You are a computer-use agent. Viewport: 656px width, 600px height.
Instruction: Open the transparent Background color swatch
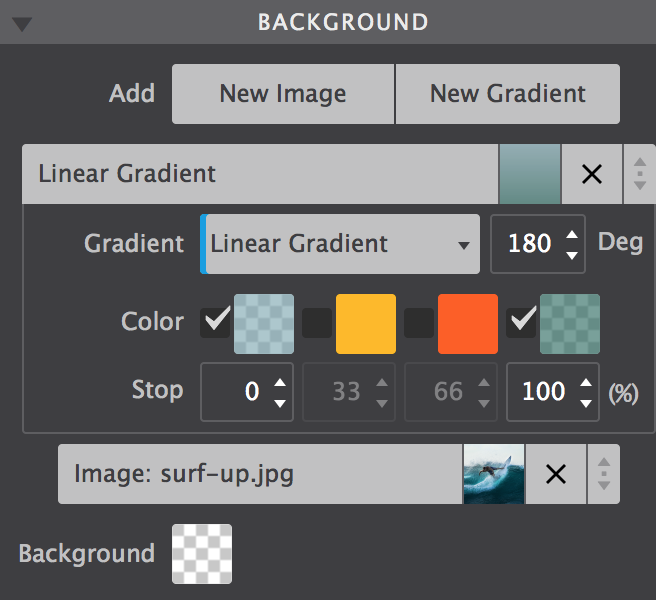pos(202,553)
